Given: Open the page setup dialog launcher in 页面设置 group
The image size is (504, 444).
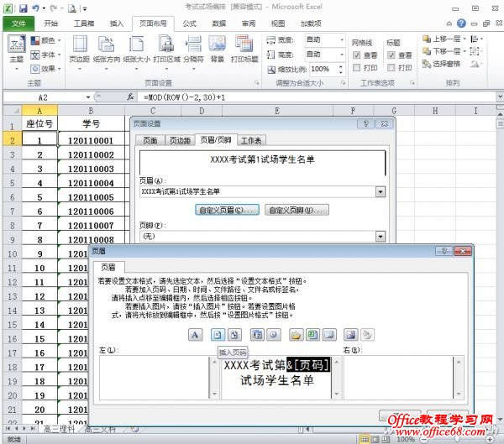Looking at the screenshot, I should click(256, 83).
